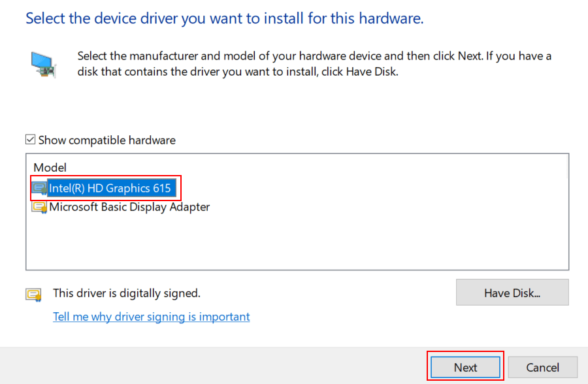This screenshot has height=384, width=588.
Task: Click the hardware device icon beside the instructions
Action: pyautogui.click(x=44, y=65)
